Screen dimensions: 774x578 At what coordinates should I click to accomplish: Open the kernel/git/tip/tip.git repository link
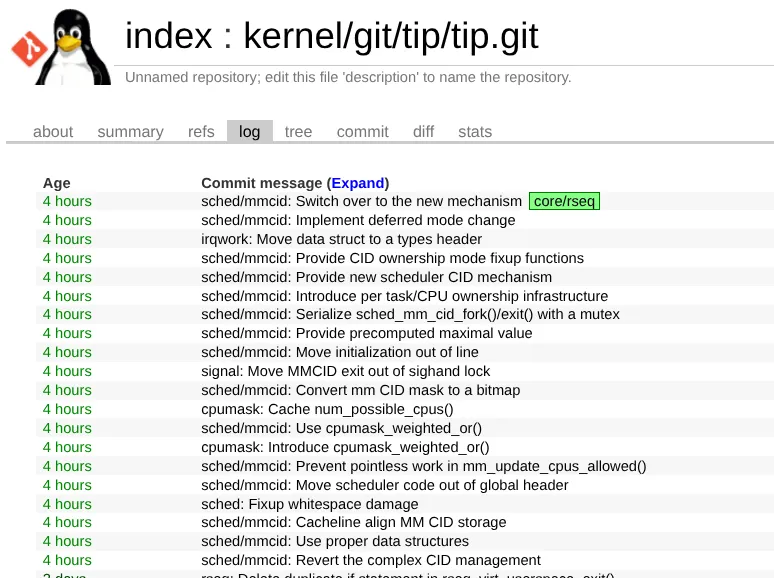(x=391, y=37)
